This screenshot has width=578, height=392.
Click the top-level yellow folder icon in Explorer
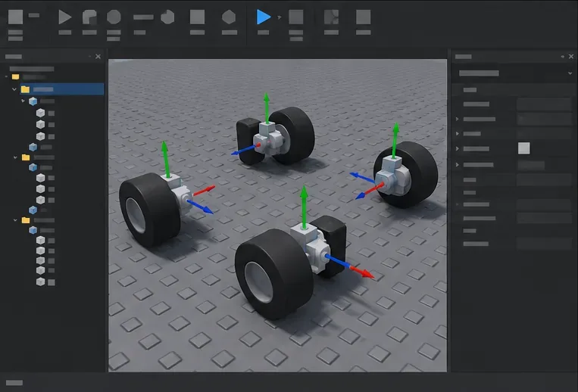click(15, 76)
